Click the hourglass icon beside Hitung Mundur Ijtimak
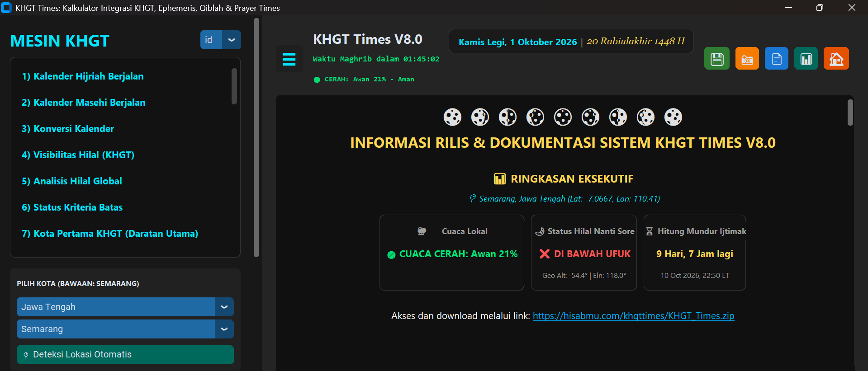This screenshot has width=868, height=371. pyautogui.click(x=650, y=231)
